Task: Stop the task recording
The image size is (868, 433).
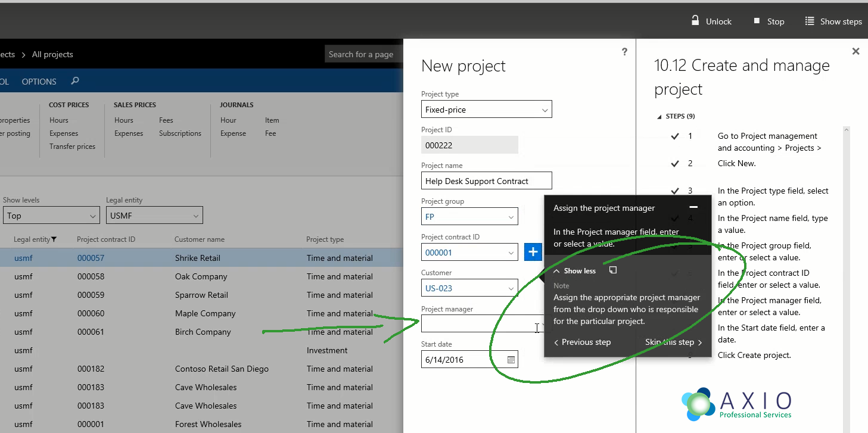Action: pos(769,21)
